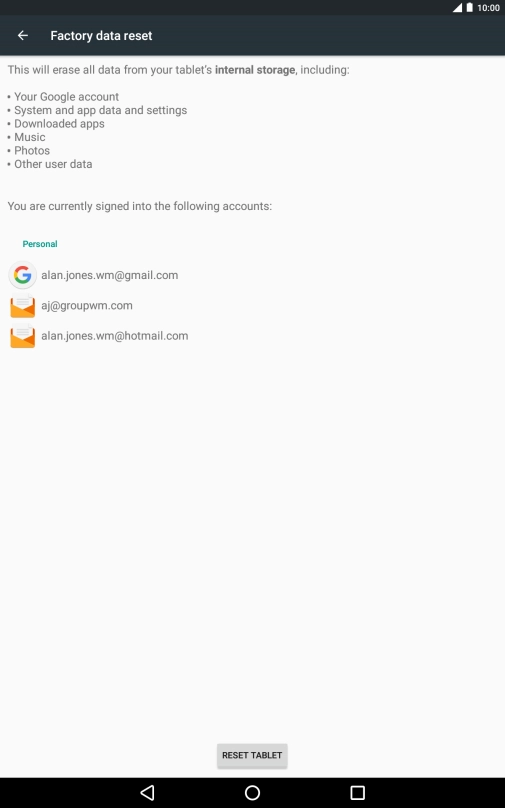
Task: Tap the Android home circle button
Action: [252, 793]
